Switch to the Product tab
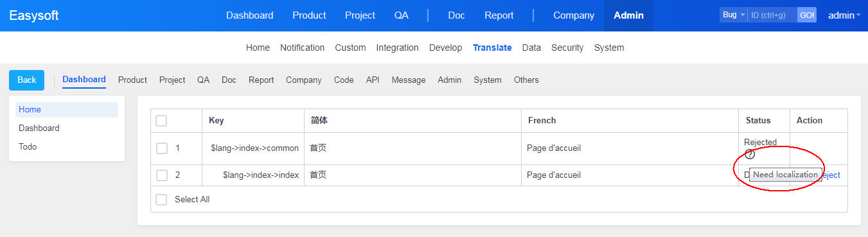Screen dimensions: 868x237 click(132, 80)
